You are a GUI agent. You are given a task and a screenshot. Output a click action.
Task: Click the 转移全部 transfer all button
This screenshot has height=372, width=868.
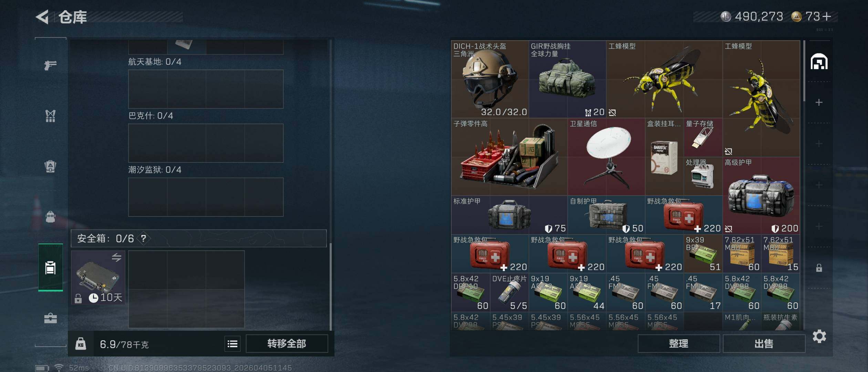click(287, 343)
